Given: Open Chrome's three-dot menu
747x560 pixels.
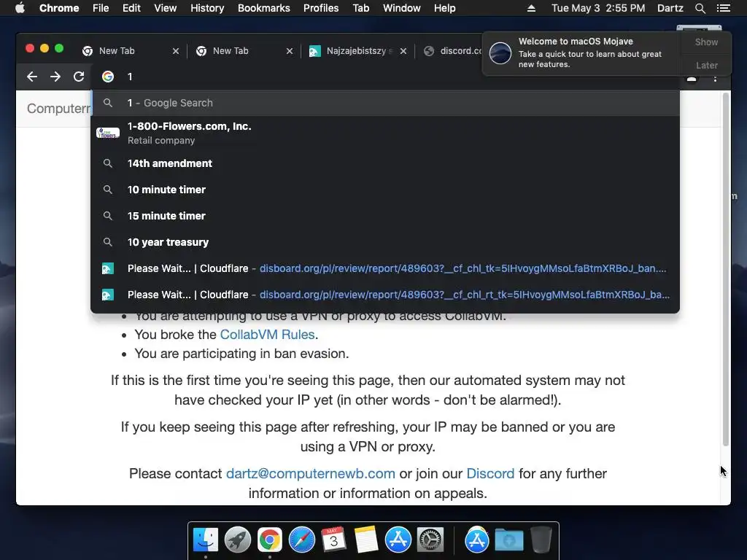Looking at the screenshot, I should point(715,79).
